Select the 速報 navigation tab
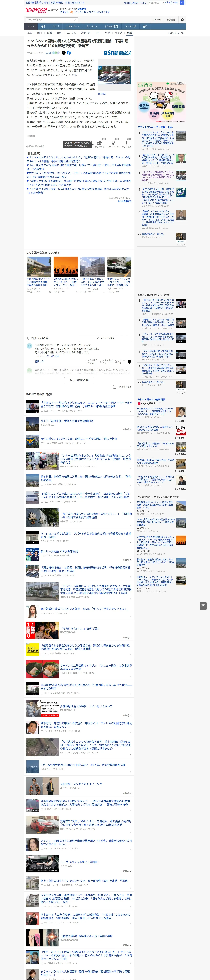Image resolution: width=210 pixels, height=980 pixels. tap(43, 27)
